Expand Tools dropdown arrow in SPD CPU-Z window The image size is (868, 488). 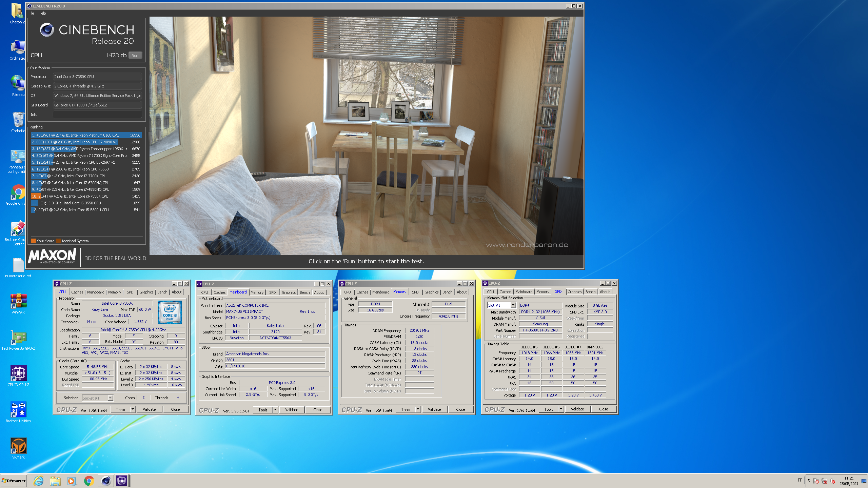click(561, 409)
